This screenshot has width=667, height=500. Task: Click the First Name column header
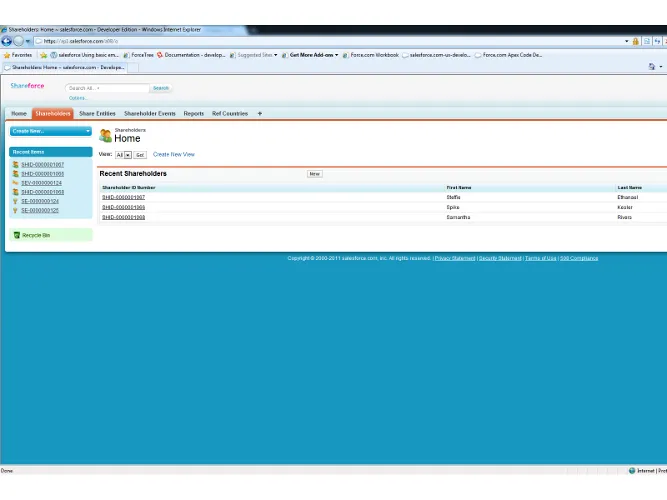[x=459, y=188]
